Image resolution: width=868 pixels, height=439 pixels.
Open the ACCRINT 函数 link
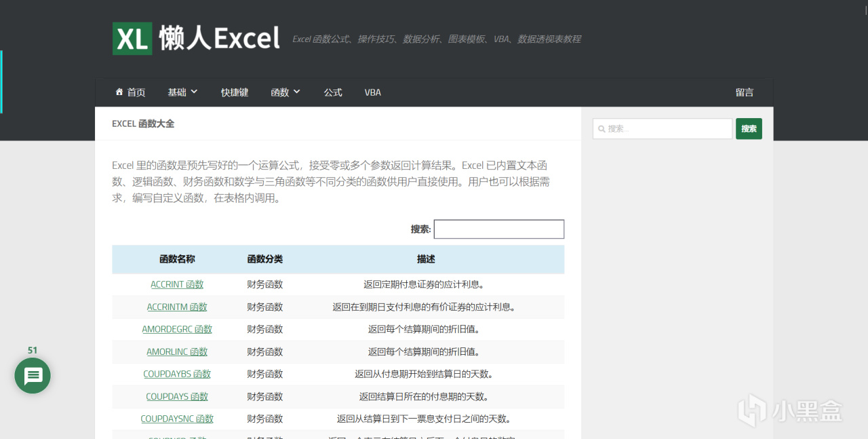[x=177, y=284]
